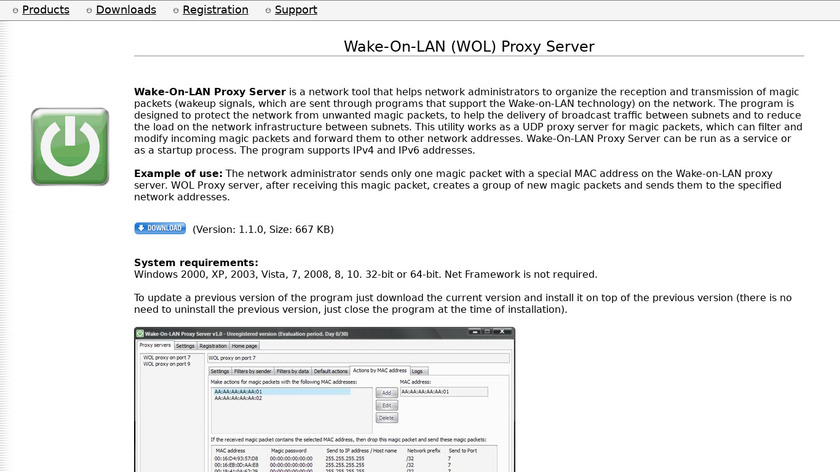The image size is (840, 472).
Task: Select Settings tab next to Proxy servers
Action: [x=185, y=346]
